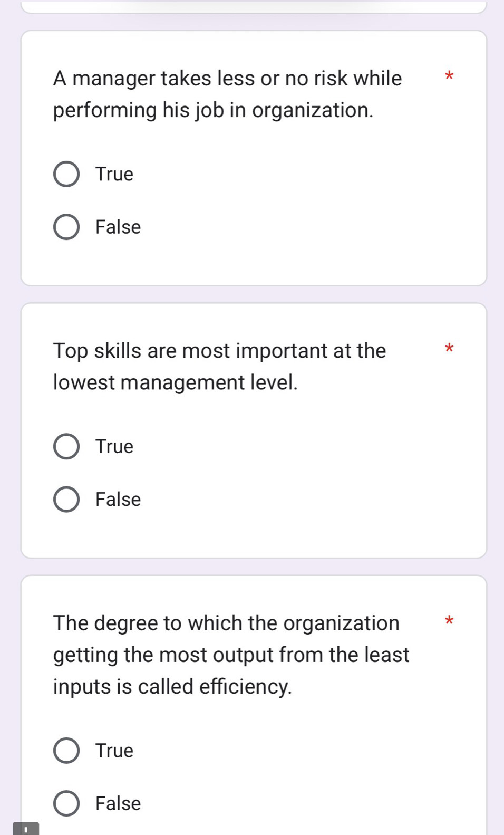
Task: Select False radio circle for efficiency question
Action: pyautogui.click(x=66, y=803)
